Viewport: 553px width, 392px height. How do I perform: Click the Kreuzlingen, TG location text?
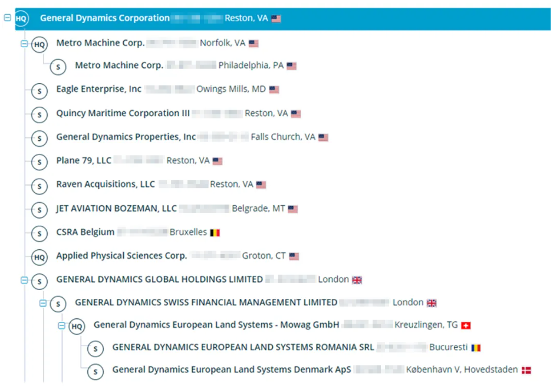(x=426, y=325)
